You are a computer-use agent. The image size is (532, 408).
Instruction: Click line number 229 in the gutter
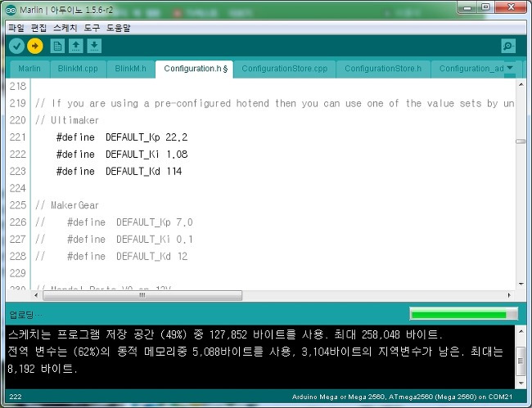(18, 273)
